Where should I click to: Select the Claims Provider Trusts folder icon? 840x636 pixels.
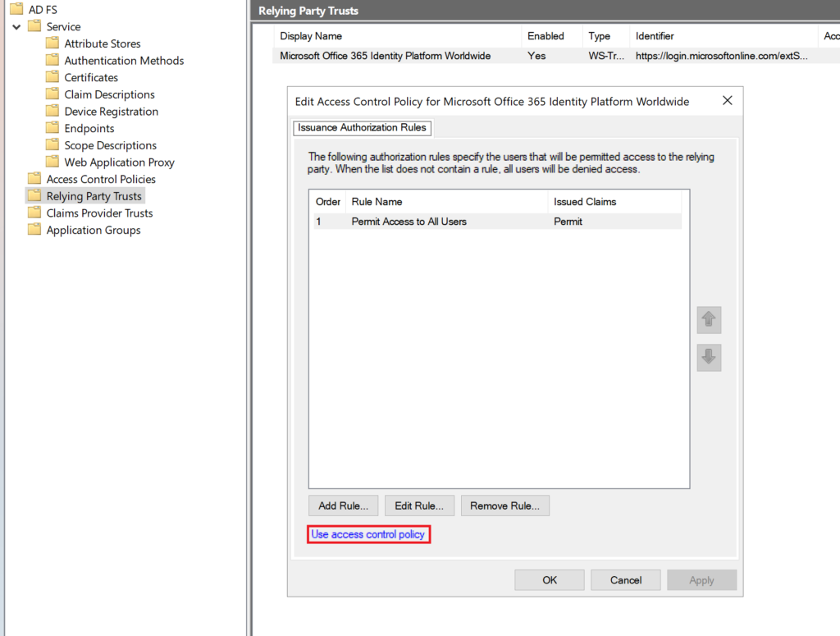(x=34, y=213)
